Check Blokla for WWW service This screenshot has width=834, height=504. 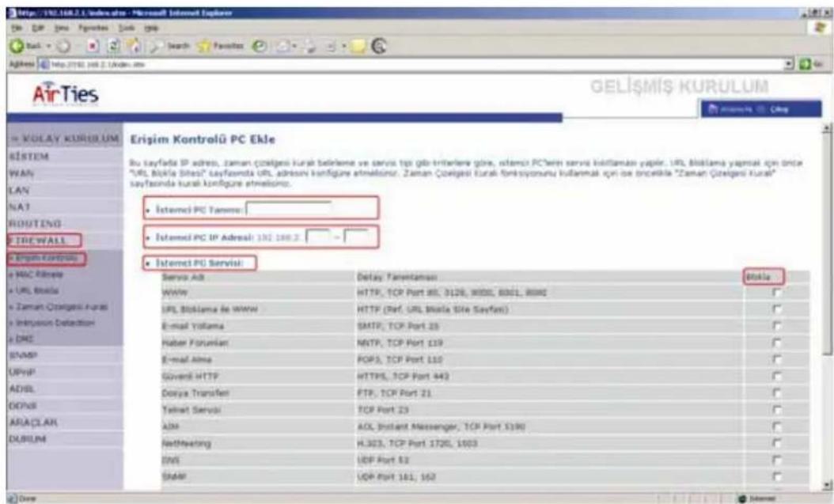pyautogui.click(x=777, y=293)
